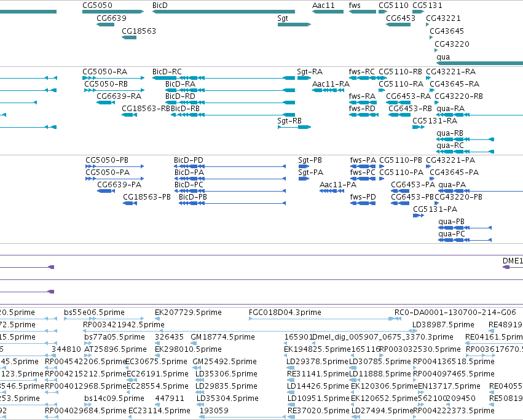Screen dimensions: 523x420
Task: Open the CG43645-PA protein label
Action: (x=454, y=173)
